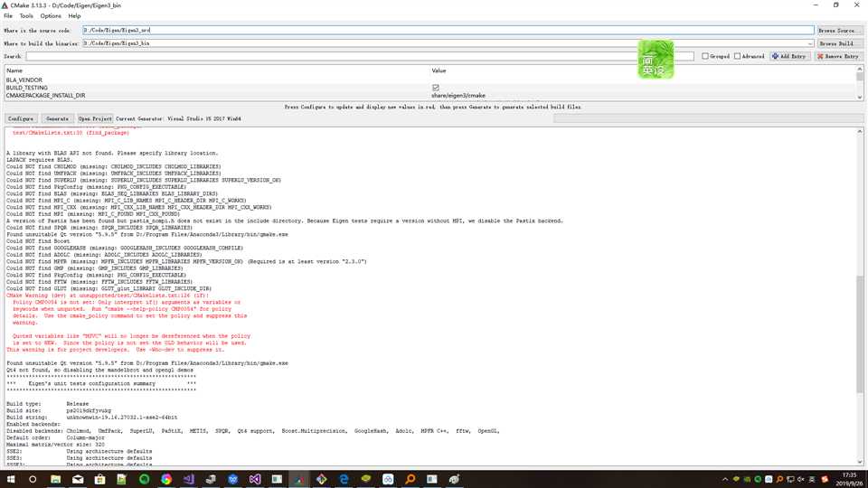Image resolution: width=868 pixels, height=488 pixels.
Task: Open the colorful pinwheel app on taskbar
Action: 166,479
